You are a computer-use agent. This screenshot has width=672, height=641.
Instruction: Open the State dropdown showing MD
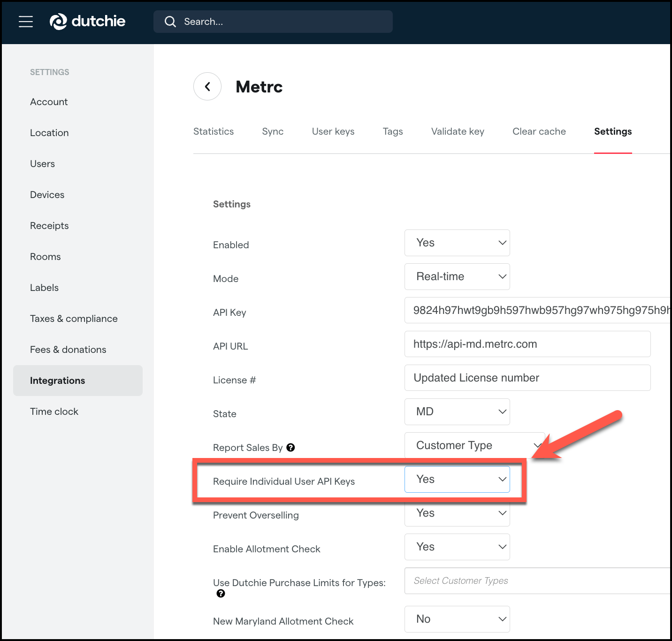457,412
